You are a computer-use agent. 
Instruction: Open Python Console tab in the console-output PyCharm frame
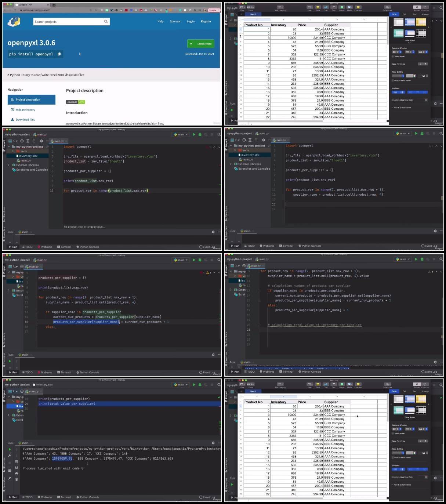(x=87, y=497)
